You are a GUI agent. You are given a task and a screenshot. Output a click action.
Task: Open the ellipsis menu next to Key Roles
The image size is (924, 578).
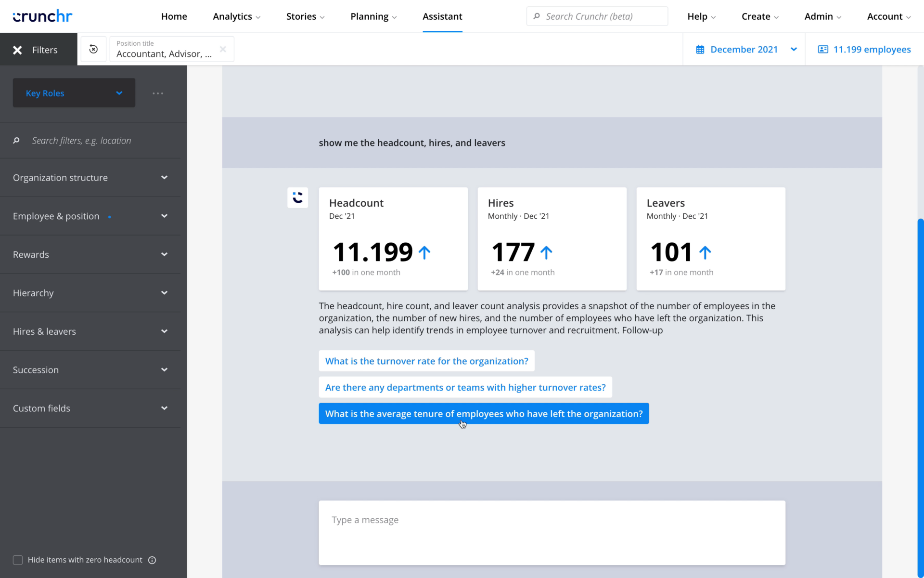coord(158,93)
